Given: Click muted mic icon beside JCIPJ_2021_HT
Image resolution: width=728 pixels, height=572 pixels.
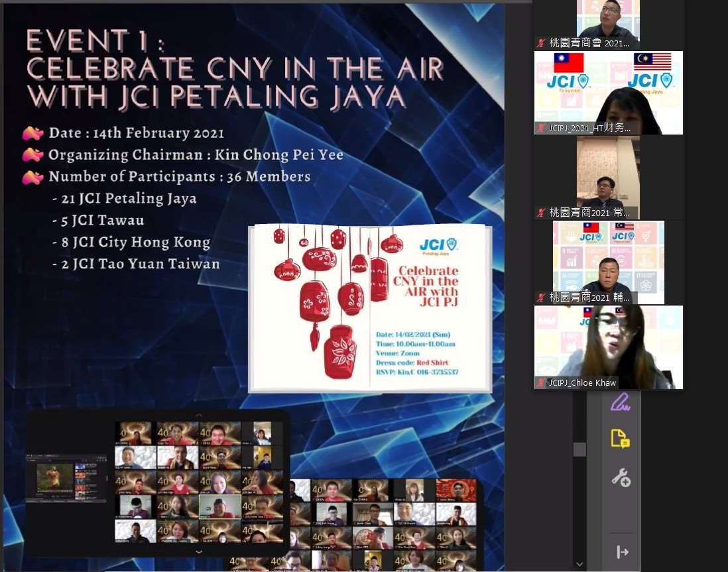Looking at the screenshot, I should click(x=541, y=128).
